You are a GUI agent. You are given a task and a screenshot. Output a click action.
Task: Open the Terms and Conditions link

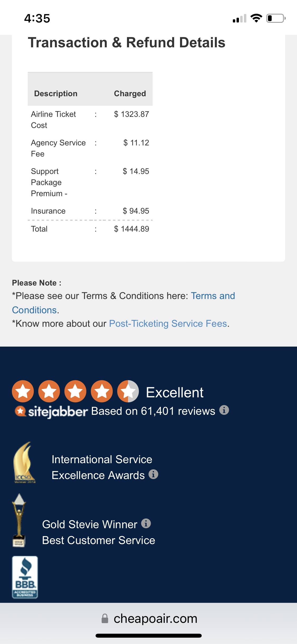[213, 296]
